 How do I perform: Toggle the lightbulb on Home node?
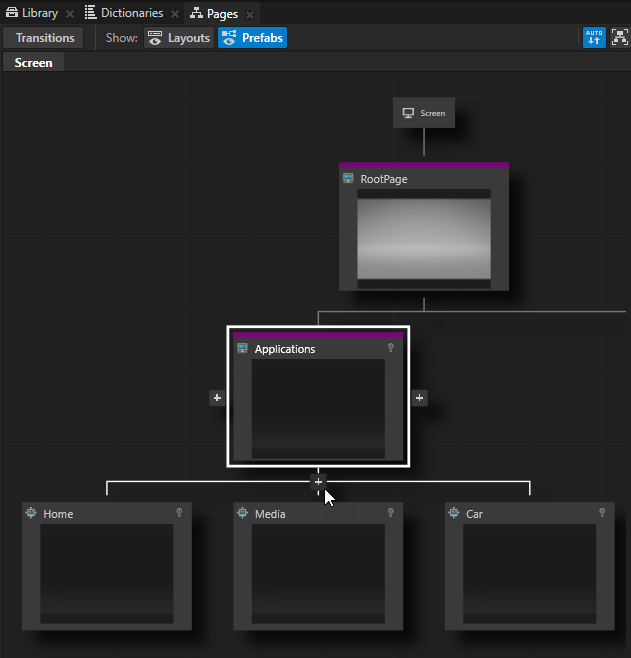click(x=179, y=513)
